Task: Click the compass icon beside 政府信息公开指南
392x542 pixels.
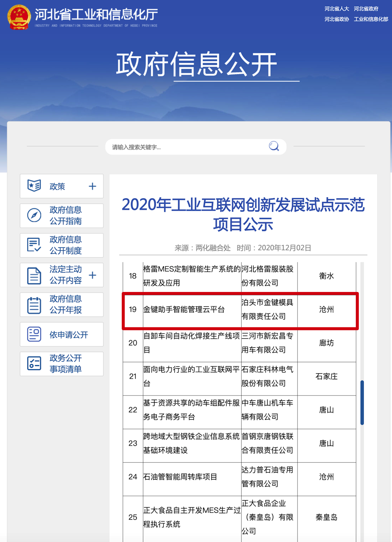Action: click(34, 215)
